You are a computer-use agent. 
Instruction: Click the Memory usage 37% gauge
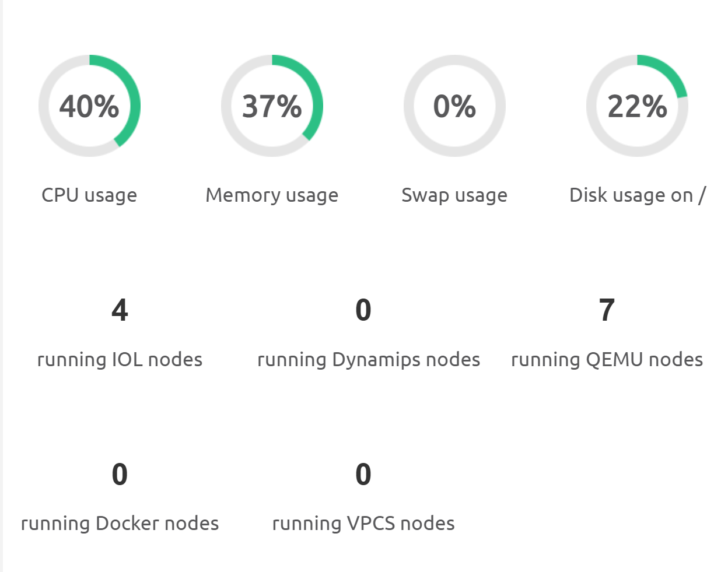(x=272, y=106)
